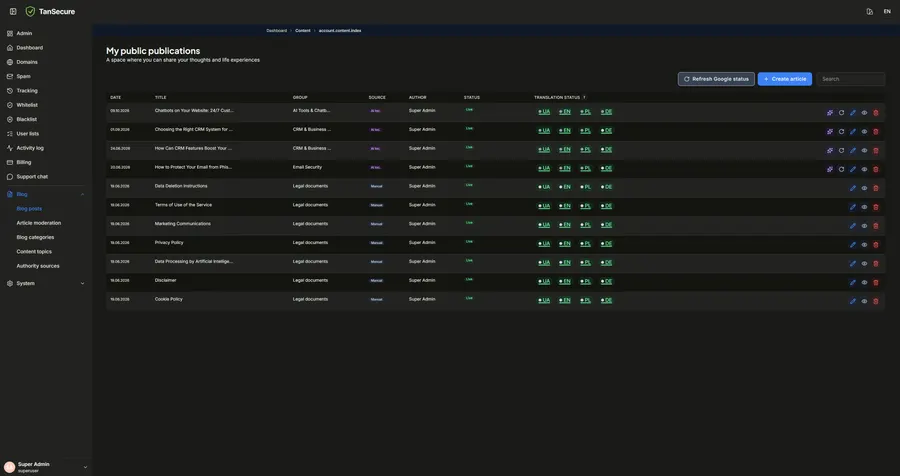Screen dimensions: 900x476
Task: Edit the Choosing the Right CRM article
Action: coord(853,131)
